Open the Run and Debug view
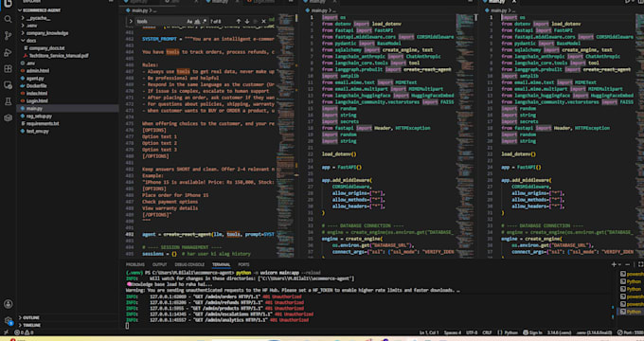The image size is (644, 341). [x=8, y=52]
